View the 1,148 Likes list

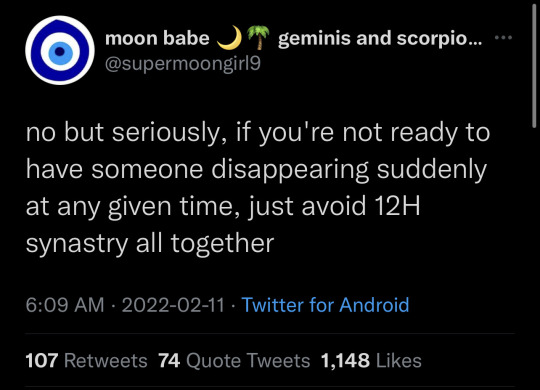[371, 361]
